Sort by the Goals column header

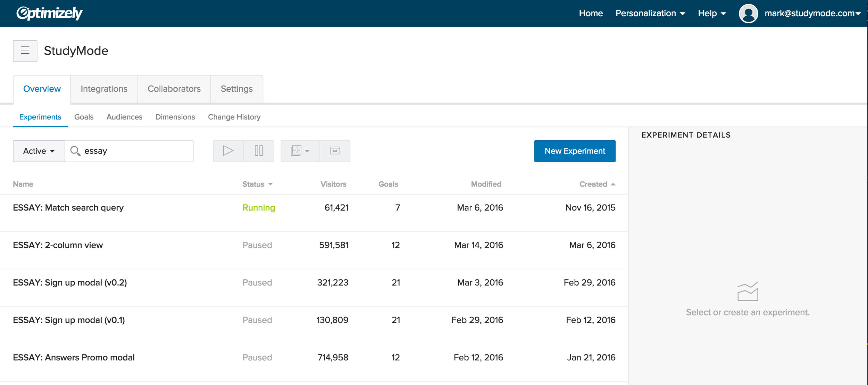[388, 184]
